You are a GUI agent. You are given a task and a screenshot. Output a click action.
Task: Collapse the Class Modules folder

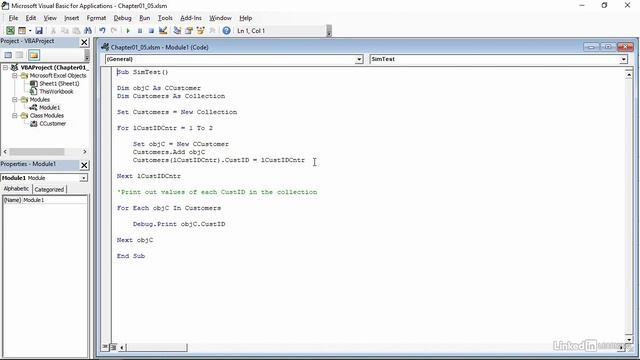15,116
